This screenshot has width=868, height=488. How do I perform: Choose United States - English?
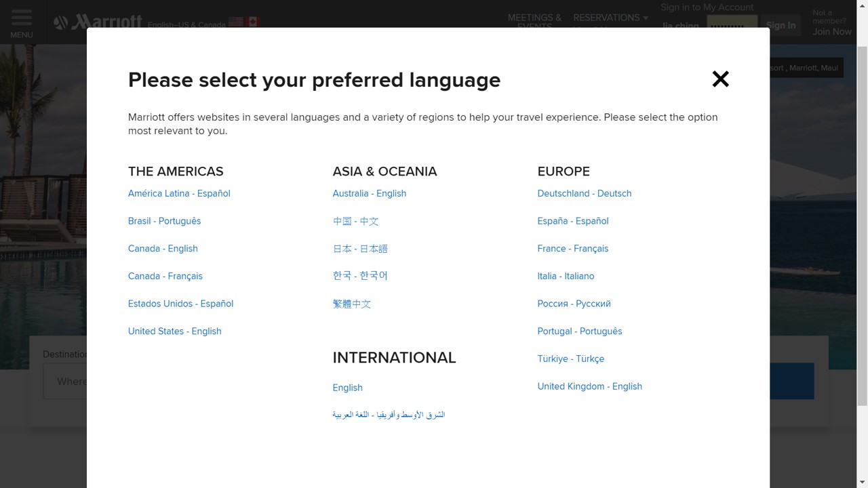[174, 331]
